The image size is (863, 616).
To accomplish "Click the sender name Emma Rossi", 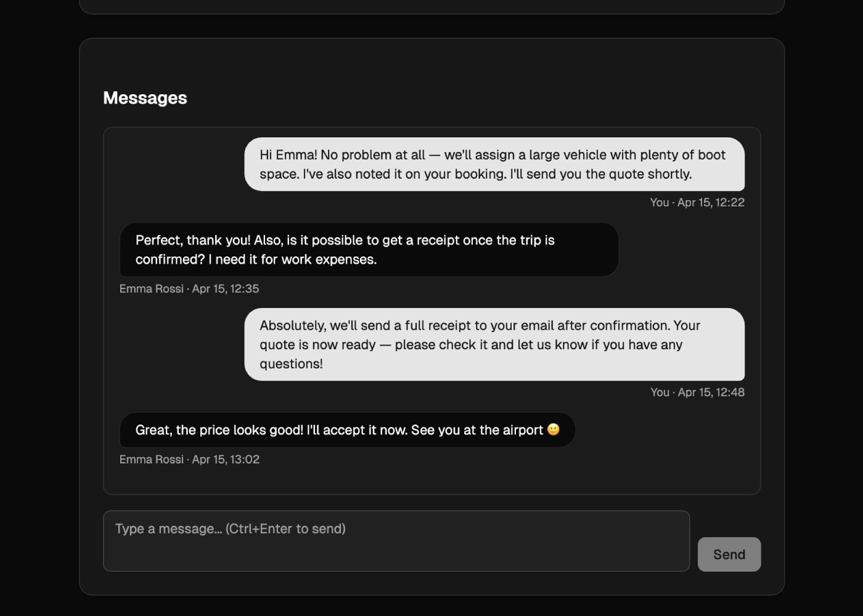I will click(x=151, y=288).
